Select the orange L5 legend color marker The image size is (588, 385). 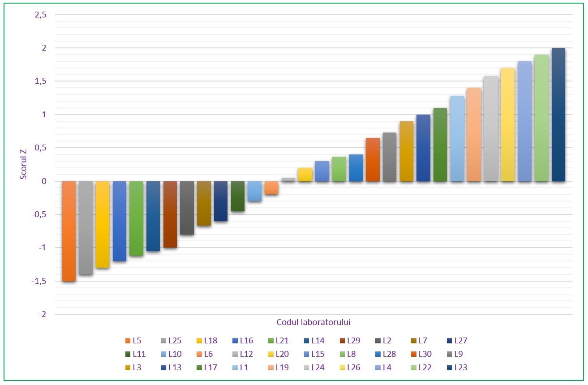tap(128, 341)
